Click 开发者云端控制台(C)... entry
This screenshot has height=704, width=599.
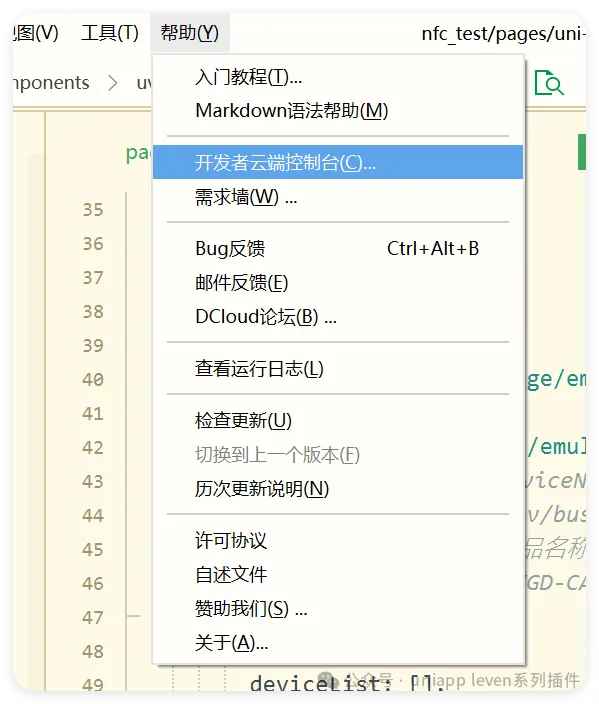point(338,162)
